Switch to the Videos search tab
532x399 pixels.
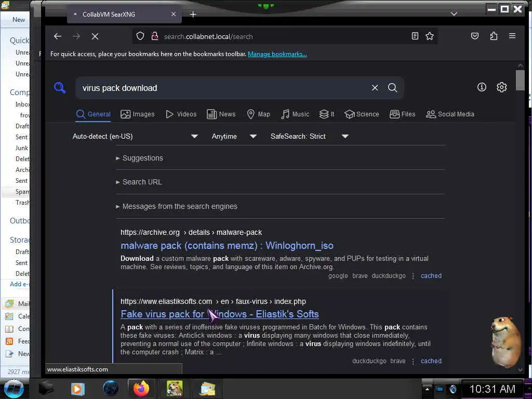[181, 114]
